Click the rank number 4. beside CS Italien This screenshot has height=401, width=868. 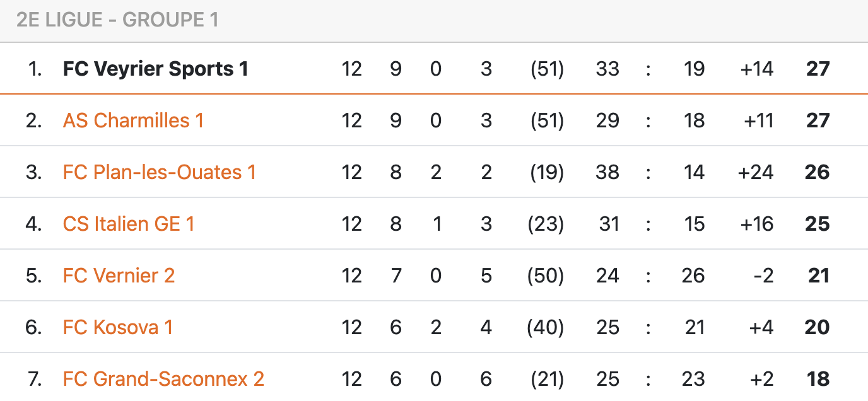(x=34, y=224)
